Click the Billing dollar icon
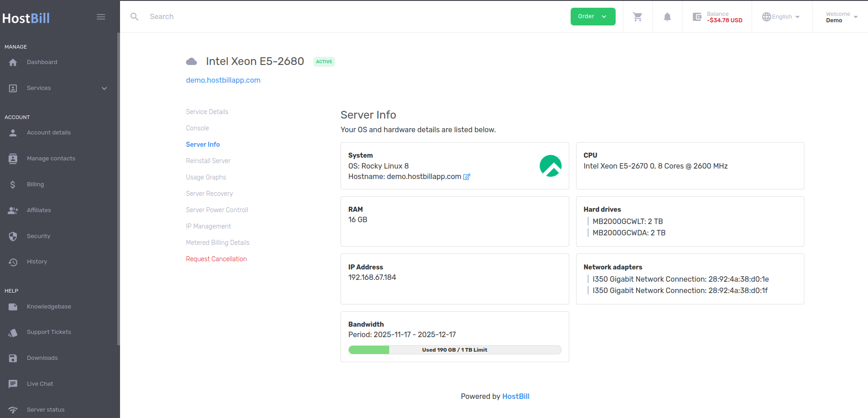 pyautogui.click(x=13, y=184)
